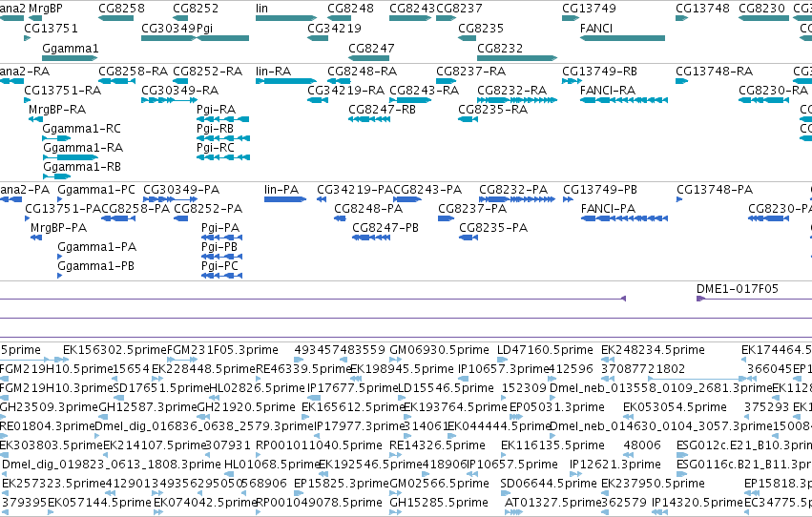The width and height of the screenshot is (812, 517).
Task: Select the Ggamma1 gene bar
Action: (x=70, y=58)
